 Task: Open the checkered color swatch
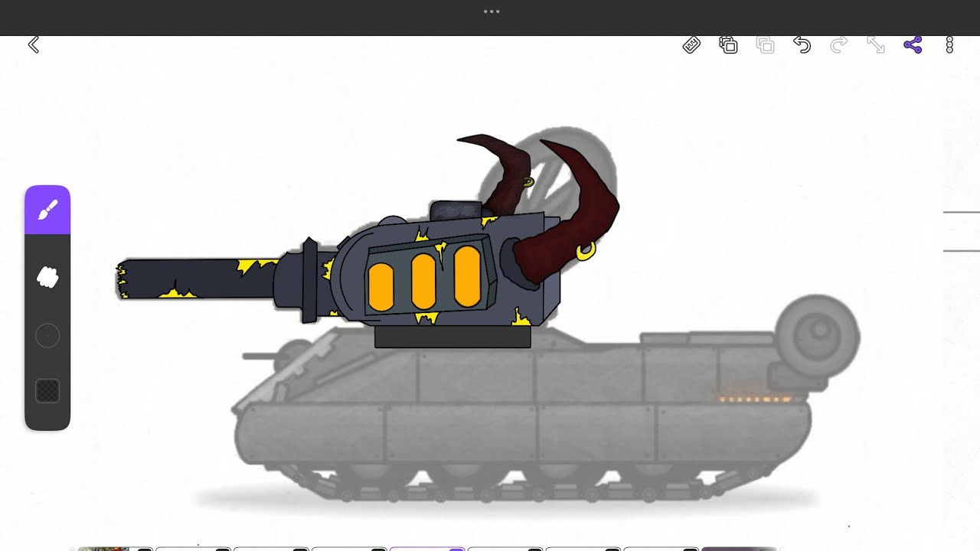pyautogui.click(x=47, y=391)
